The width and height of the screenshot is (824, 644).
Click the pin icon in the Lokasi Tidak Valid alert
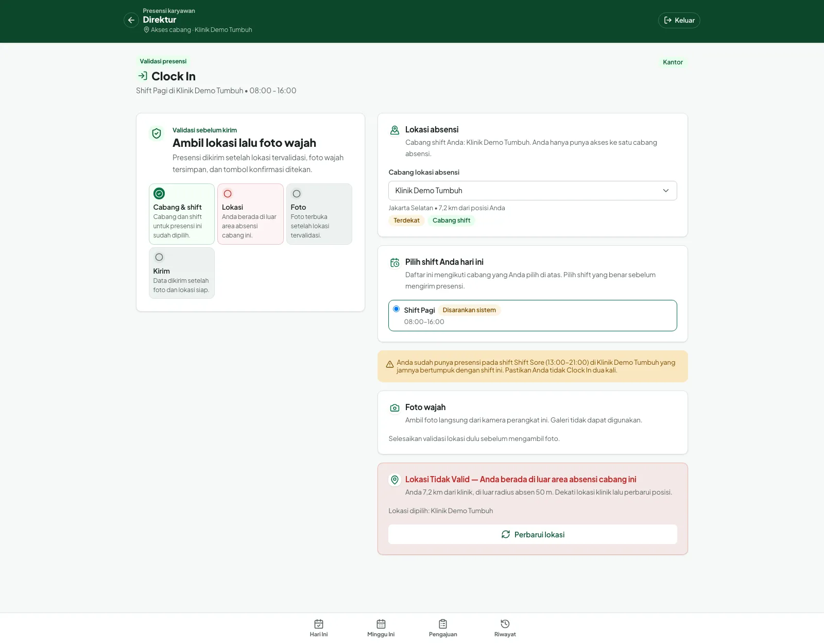394,480
